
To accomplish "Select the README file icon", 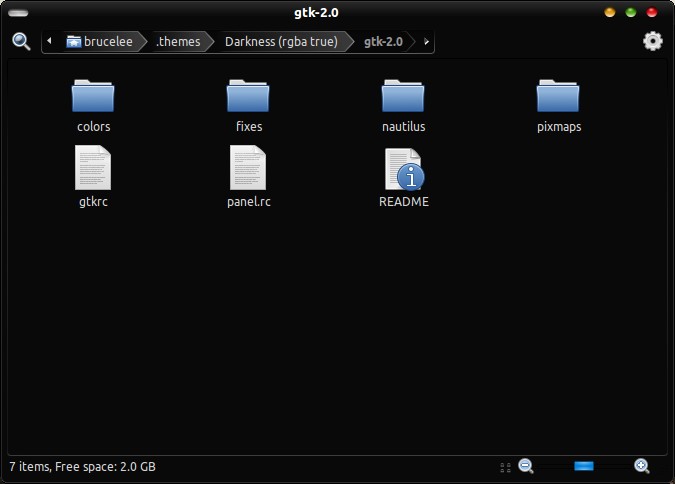I will (x=404, y=169).
